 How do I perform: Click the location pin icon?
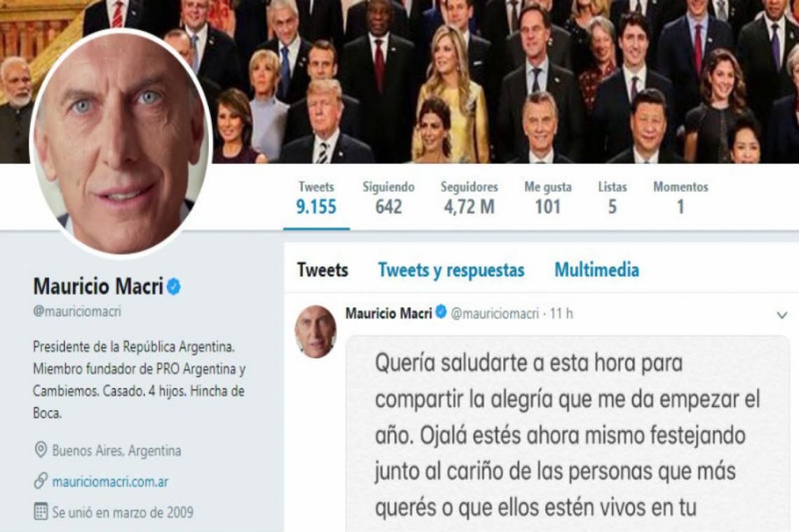(x=40, y=450)
